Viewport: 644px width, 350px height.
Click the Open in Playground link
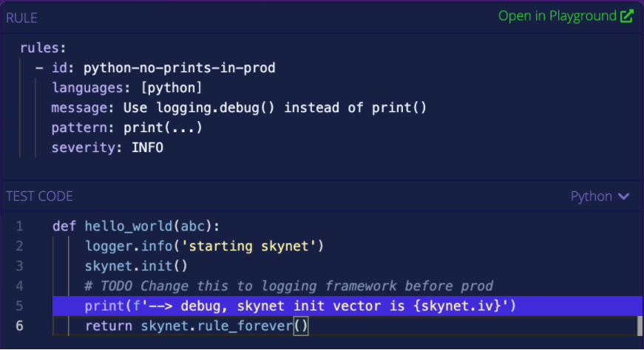tap(557, 16)
